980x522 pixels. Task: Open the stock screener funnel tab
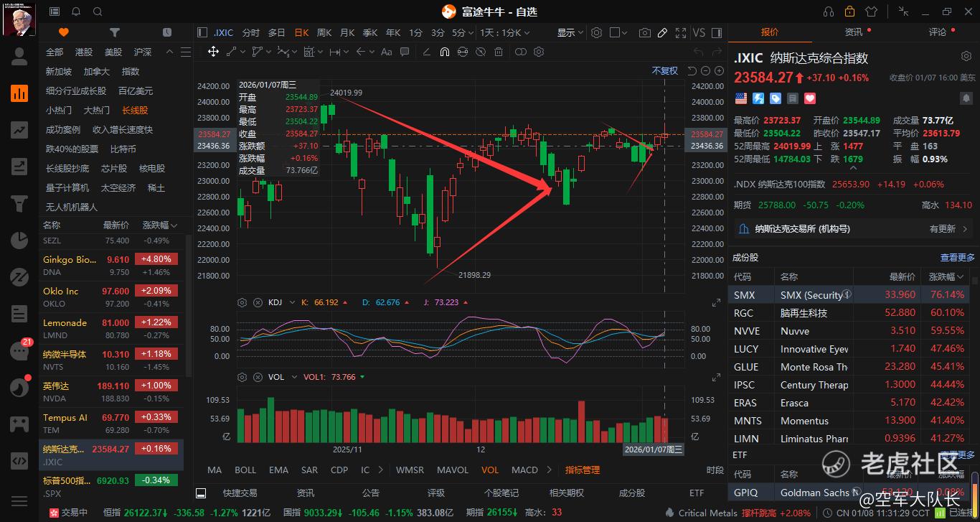(x=115, y=32)
